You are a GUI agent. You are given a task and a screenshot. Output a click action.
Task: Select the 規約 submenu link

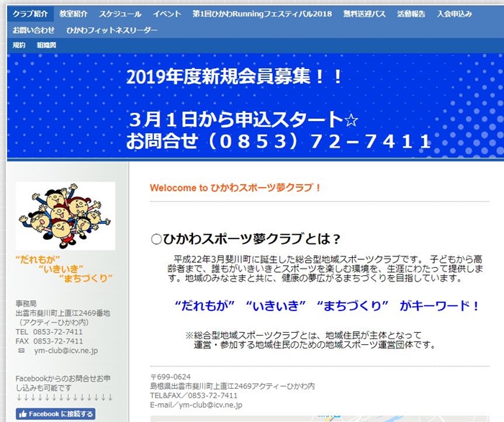[x=19, y=45]
